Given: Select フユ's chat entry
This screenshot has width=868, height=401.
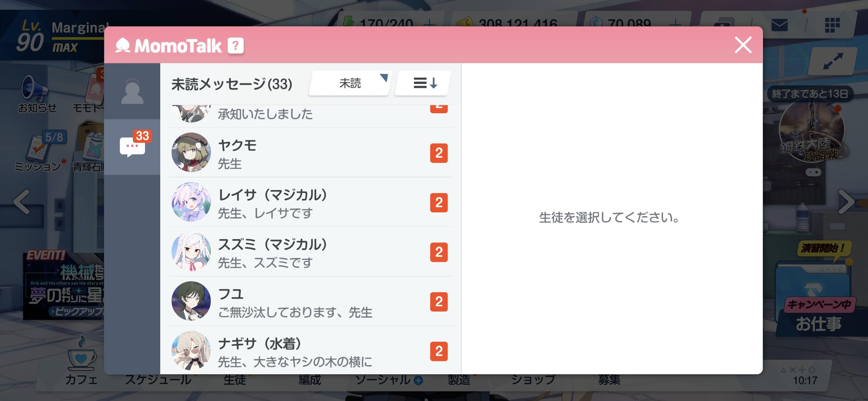Looking at the screenshot, I should pyautogui.click(x=311, y=301).
